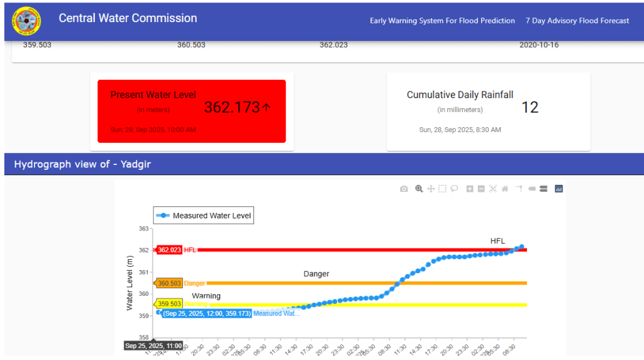The height and width of the screenshot is (360, 644).
Task: Open Early Warning System For Flood Prediction
Action: click(x=442, y=21)
